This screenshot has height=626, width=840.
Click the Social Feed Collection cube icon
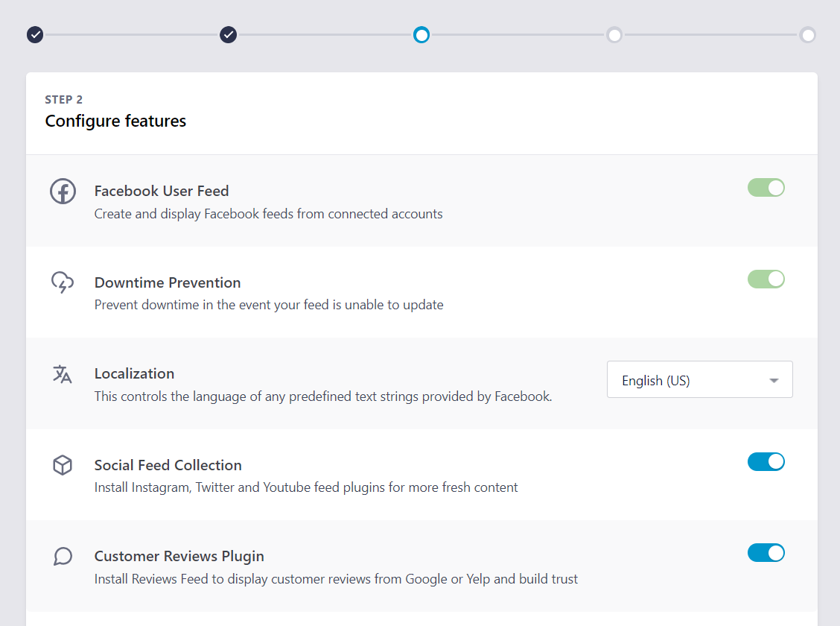pyautogui.click(x=63, y=466)
